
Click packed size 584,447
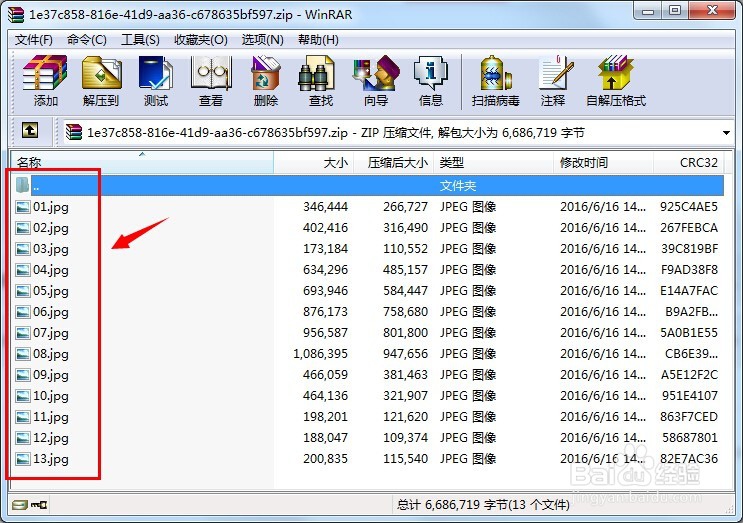point(405,290)
